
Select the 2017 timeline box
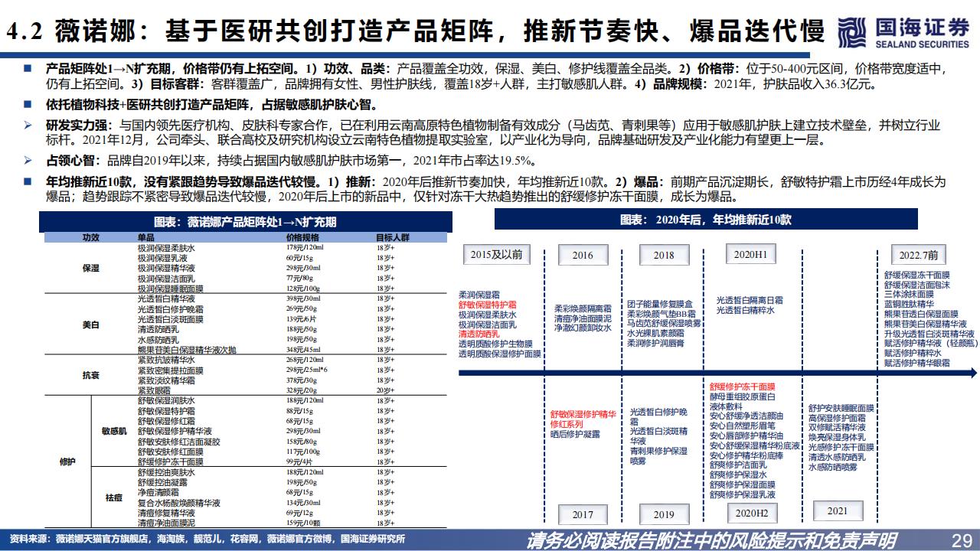[583, 515]
